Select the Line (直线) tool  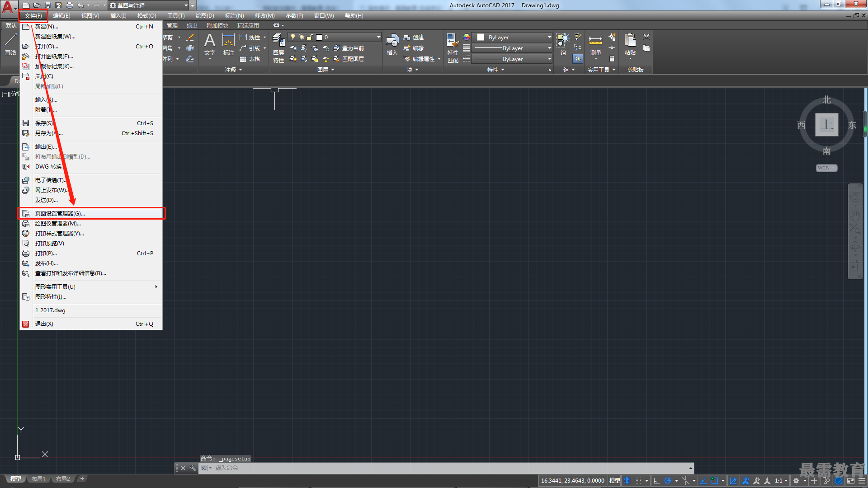point(10,44)
